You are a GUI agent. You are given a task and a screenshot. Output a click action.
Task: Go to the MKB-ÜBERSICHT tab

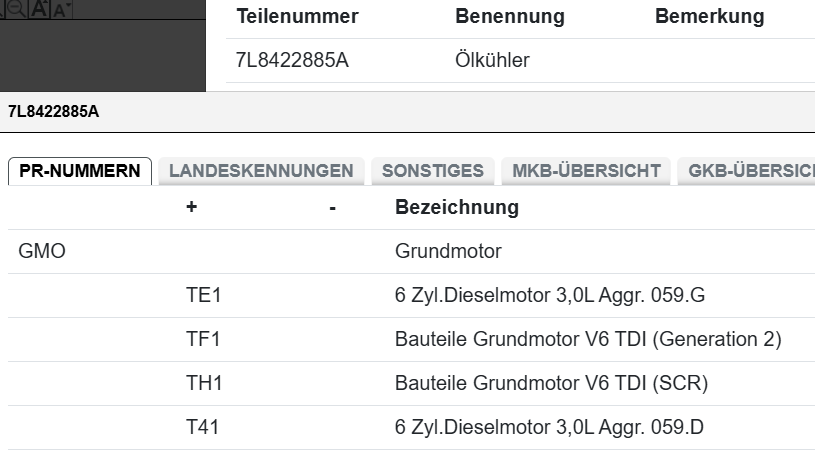point(586,171)
